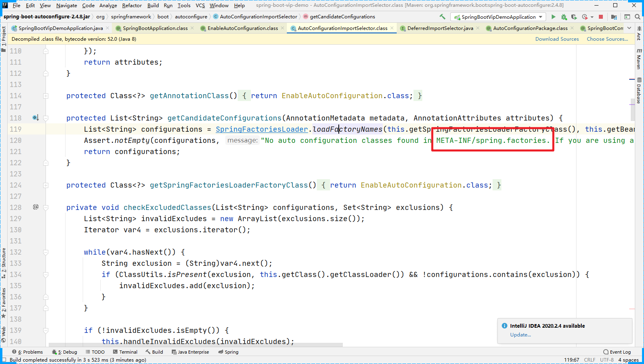Run SpringBootVipDemoApplication with green play icon
This screenshot has height=364, width=644.
click(553, 17)
